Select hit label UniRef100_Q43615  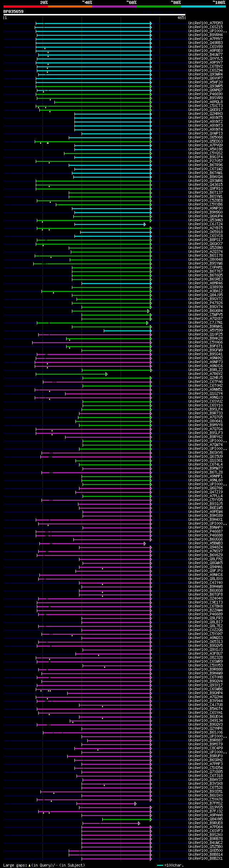(205, 185)
